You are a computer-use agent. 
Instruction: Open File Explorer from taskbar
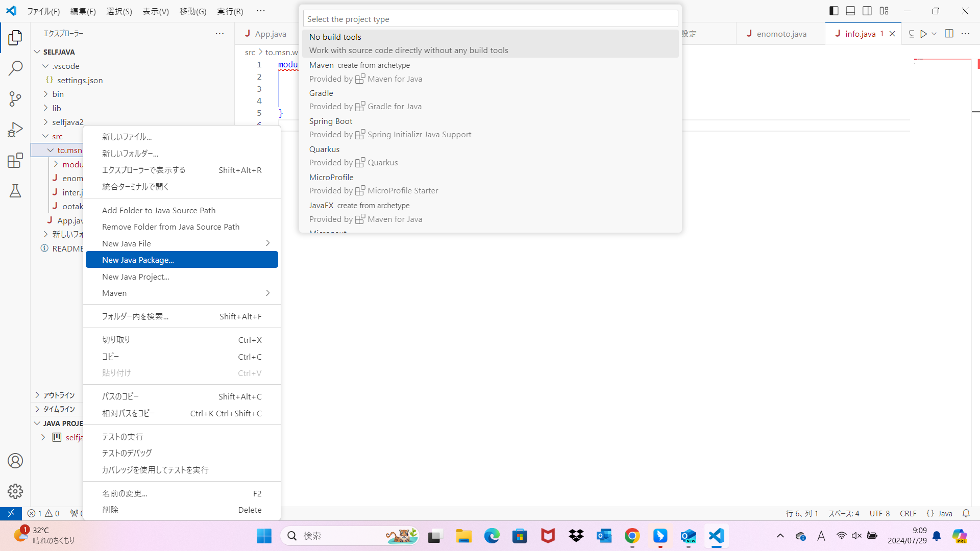pyautogui.click(x=464, y=536)
